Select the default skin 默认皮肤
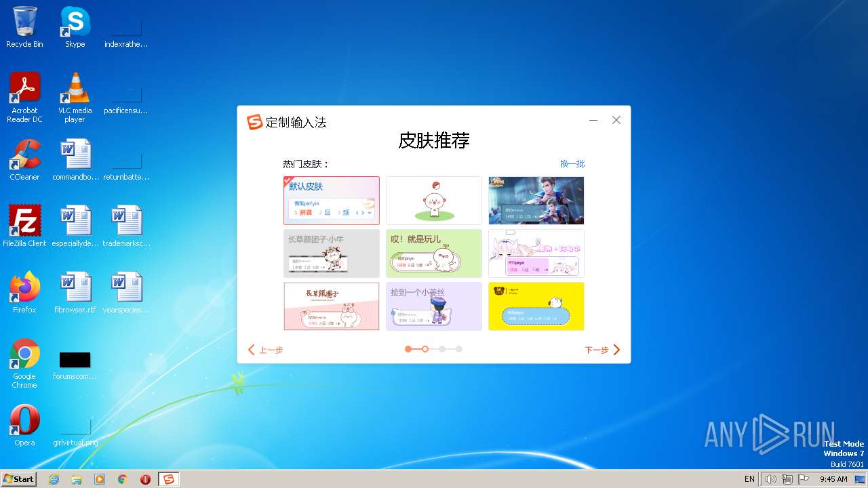 332,201
